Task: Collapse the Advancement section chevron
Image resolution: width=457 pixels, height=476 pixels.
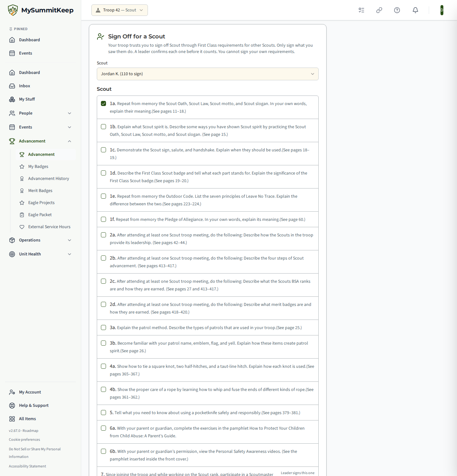Action: [x=70, y=141]
